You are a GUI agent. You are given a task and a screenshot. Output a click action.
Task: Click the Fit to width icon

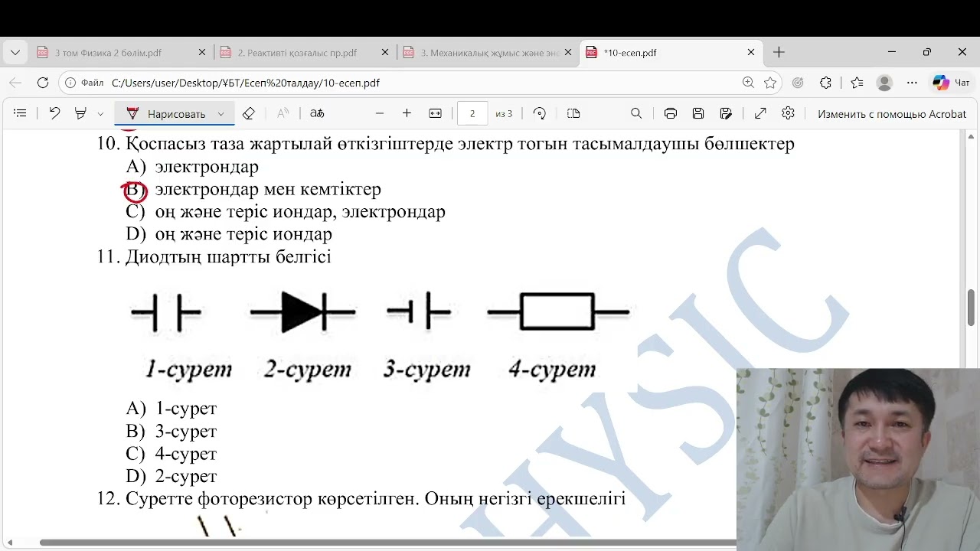click(435, 113)
